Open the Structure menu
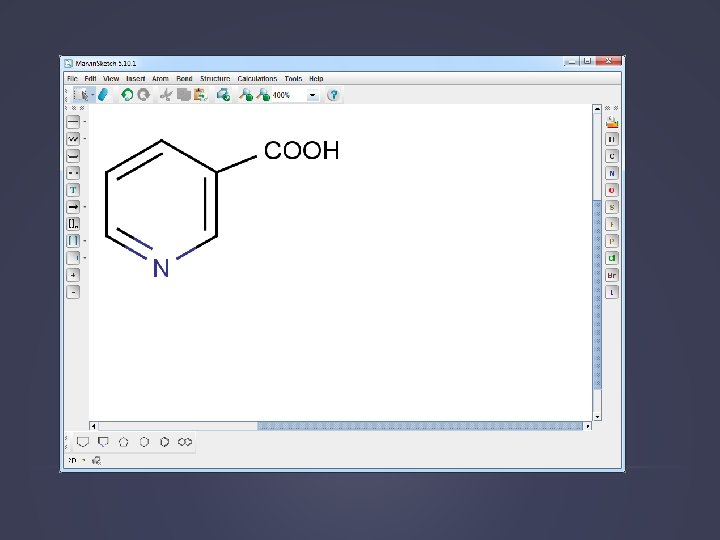 pos(215,79)
